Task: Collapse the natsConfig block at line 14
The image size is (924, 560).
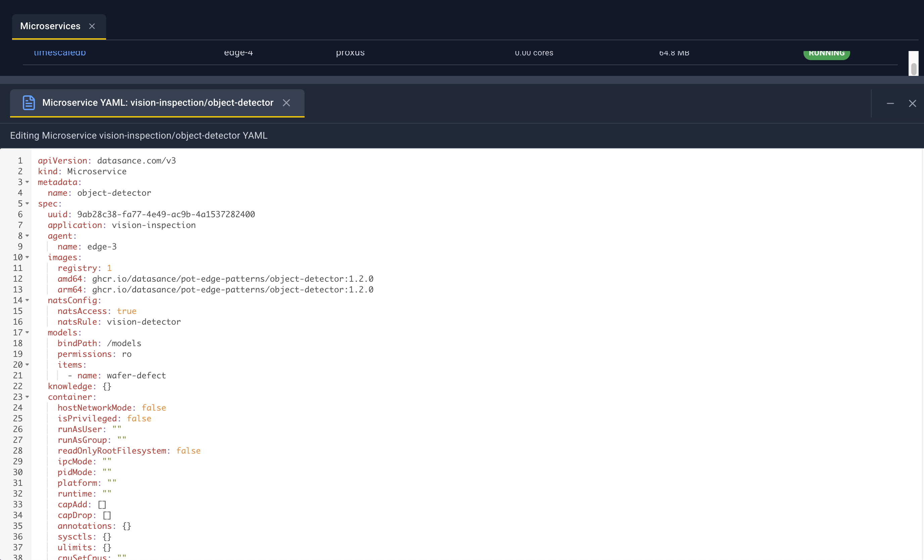Action: [x=28, y=300]
